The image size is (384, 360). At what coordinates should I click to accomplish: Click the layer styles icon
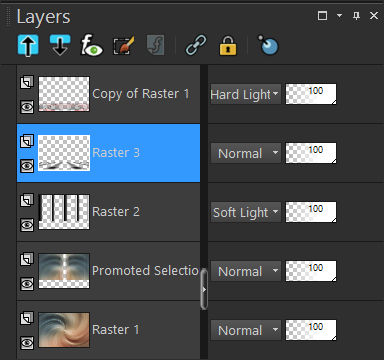pyautogui.click(x=155, y=45)
